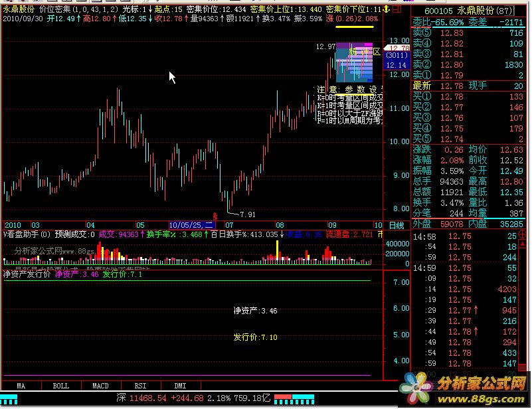
Task: Switch to the MACD indicator tab
Action: (x=101, y=386)
